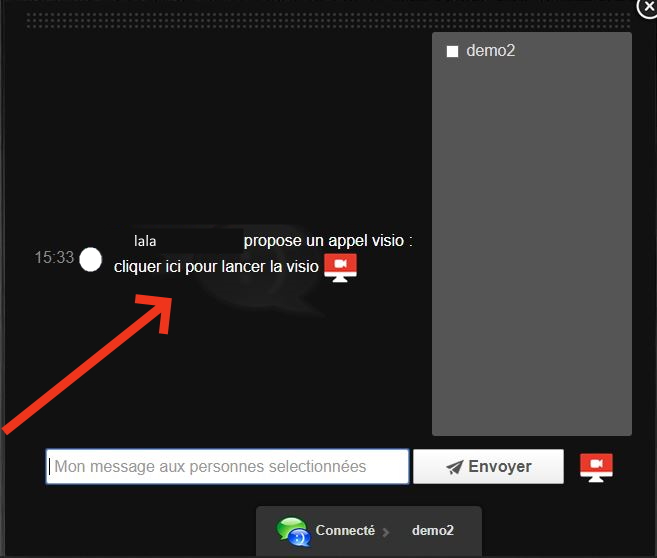Click the 15:33 message timestamp

(x=54, y=258)
